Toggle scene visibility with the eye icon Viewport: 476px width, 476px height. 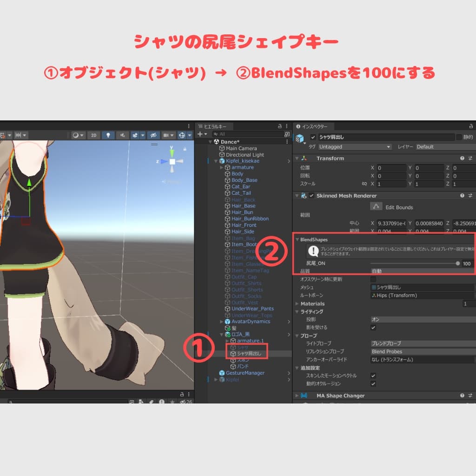[x=152, y=135]
